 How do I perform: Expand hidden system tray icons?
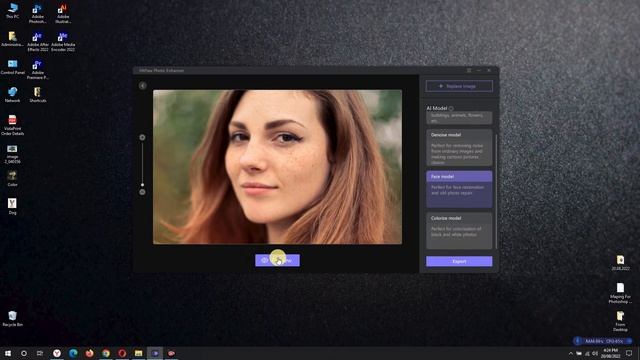point(571,353)
